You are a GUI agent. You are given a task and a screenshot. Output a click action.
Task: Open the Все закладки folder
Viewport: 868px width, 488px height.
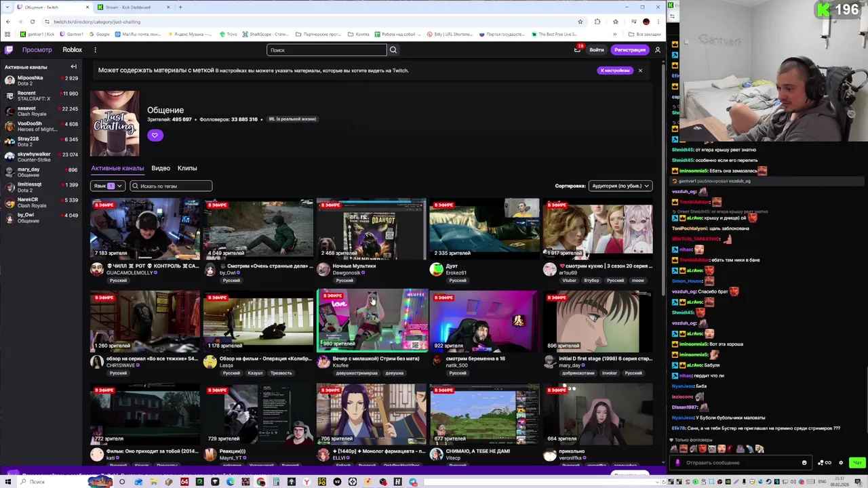click(x=644, y=34)
